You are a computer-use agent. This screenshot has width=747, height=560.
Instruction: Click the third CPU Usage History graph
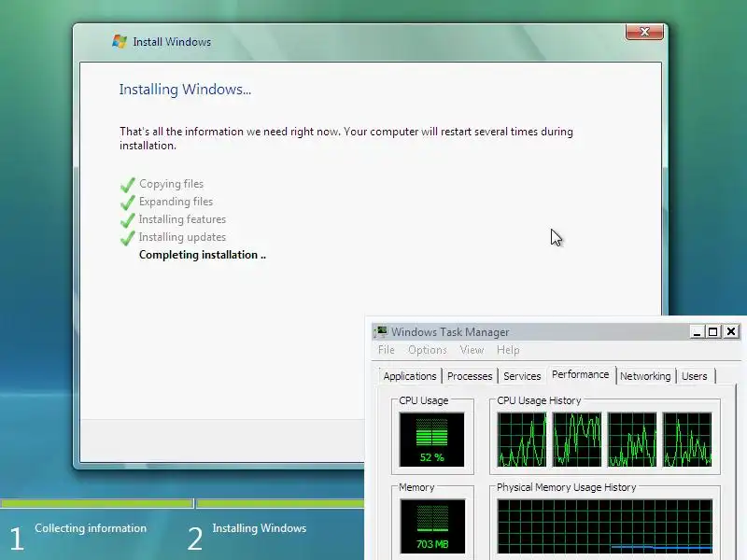click(632, 440)
